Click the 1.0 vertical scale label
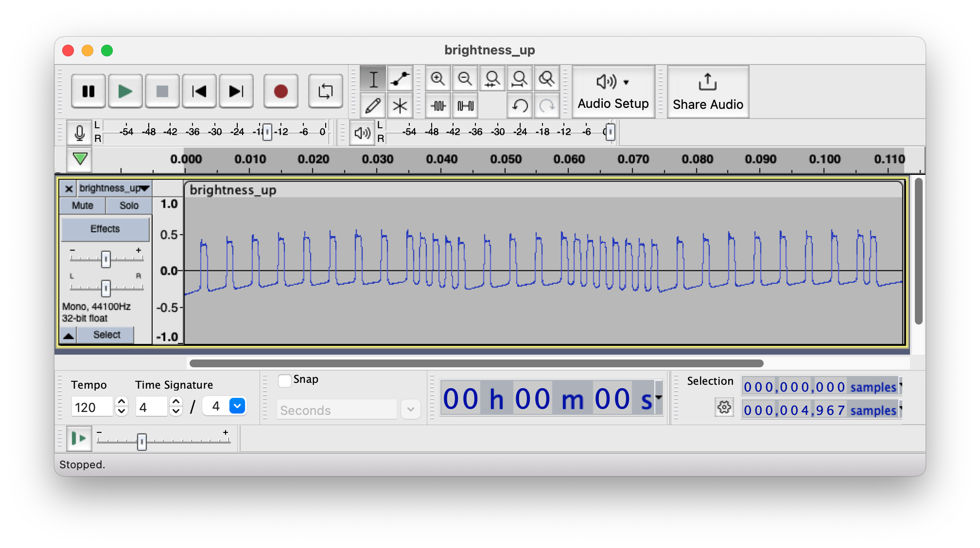 169,204
